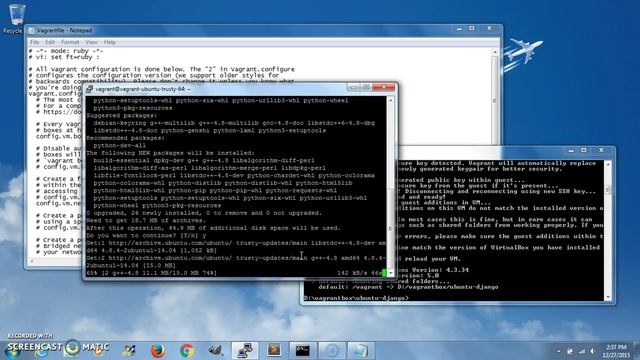Click Command Prompt scrollbar down arrow

coord(608,298)
